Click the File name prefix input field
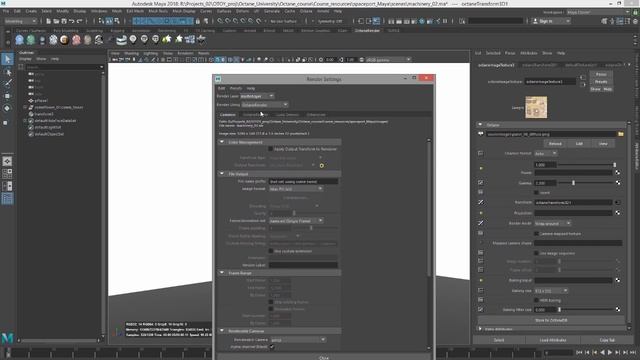This screenshot has width=640, height=360. coord(303,182)
